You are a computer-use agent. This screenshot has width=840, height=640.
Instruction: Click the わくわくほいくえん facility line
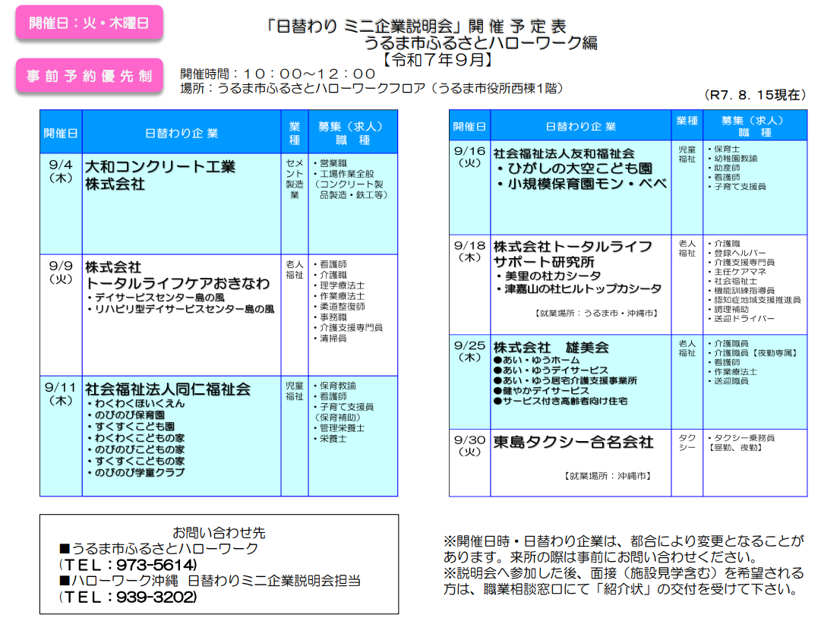(x=136, y=403)
